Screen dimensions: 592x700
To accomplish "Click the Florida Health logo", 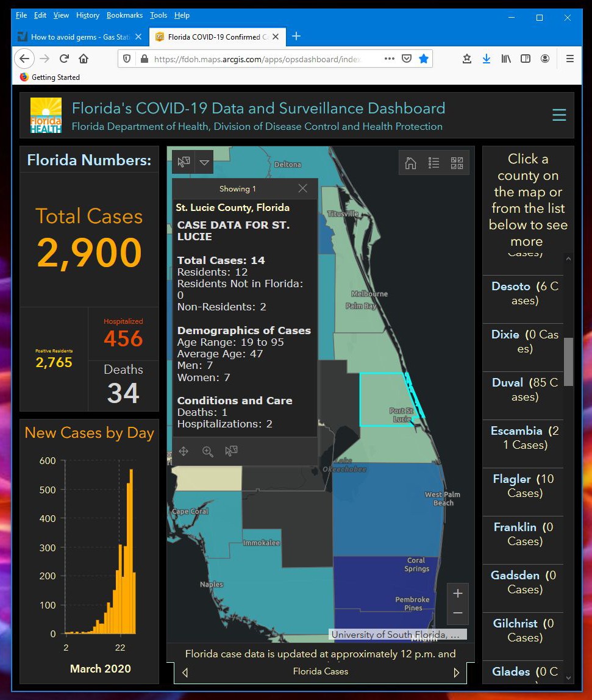I will [x=46, y=115].
